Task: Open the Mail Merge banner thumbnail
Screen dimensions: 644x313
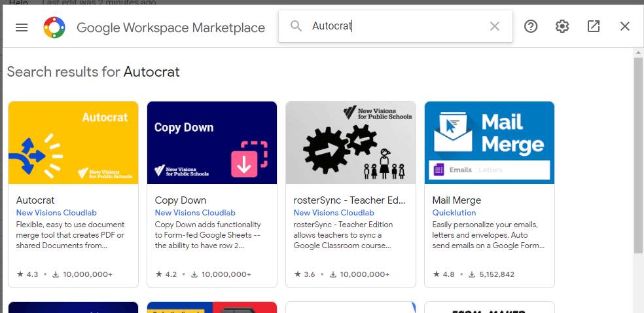Action: click(x=490, y=143)
